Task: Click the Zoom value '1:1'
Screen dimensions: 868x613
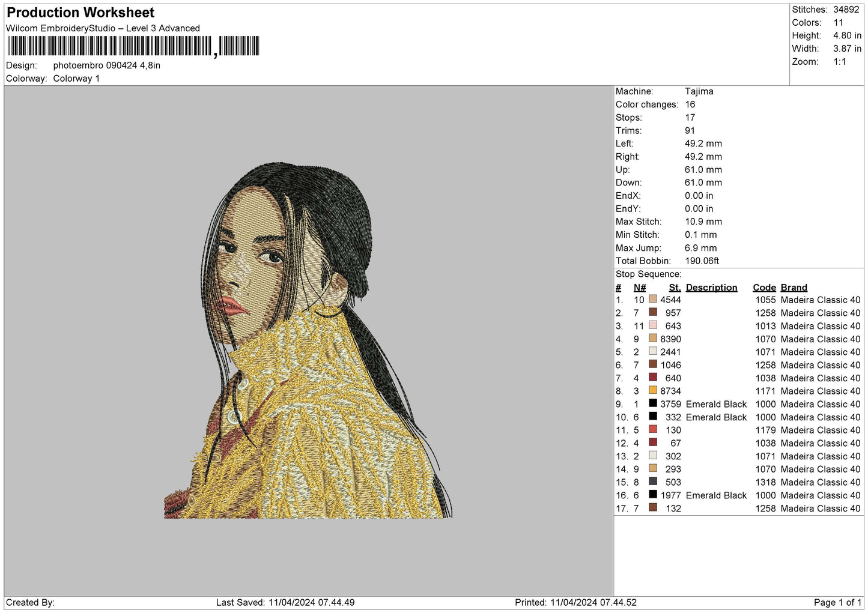Action: point(840,62)
